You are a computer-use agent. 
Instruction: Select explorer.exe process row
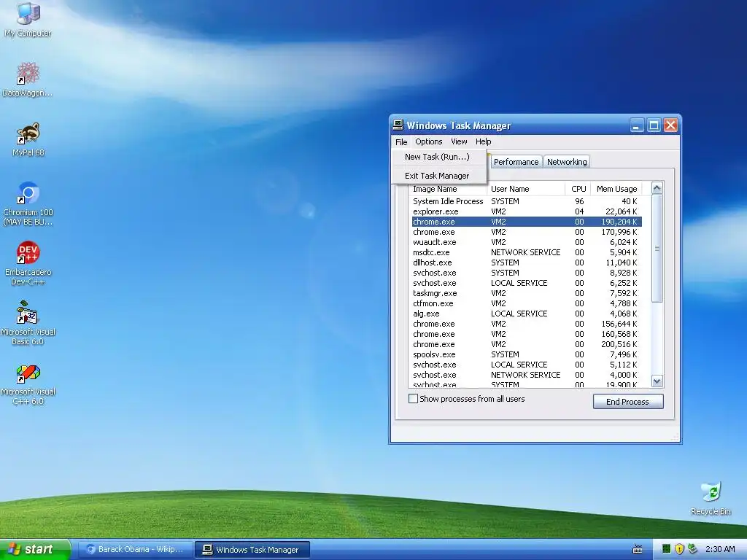(525, 211)
